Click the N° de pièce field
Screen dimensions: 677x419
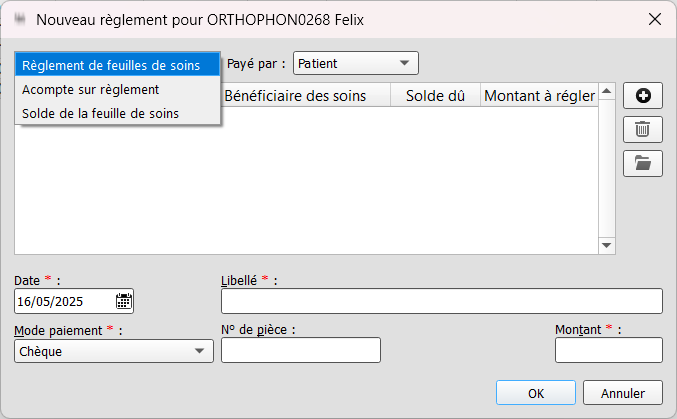click(x=301, y=350)
